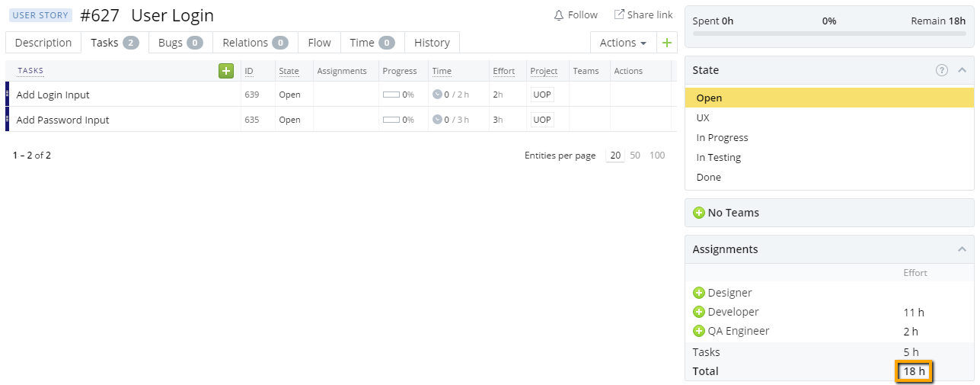This screenshot has width=980, height=385.
Task: Click the plus icon next to Designer
Action: (699, 293)
